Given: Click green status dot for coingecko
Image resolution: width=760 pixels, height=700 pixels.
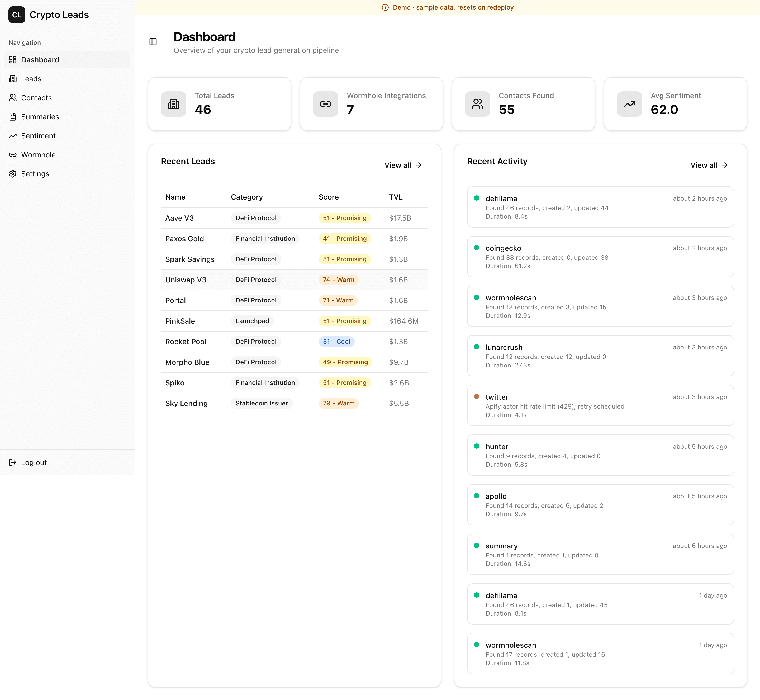Looking at the screenshot, I should coord(476,248).
